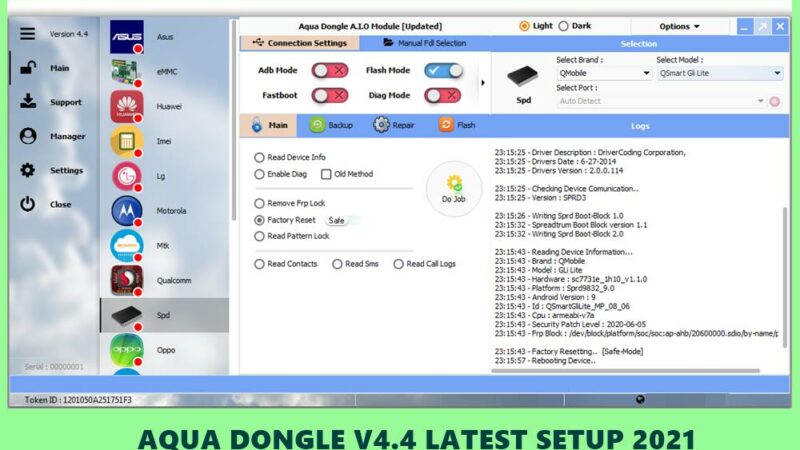
Task: Select the Lg brand icon
Action: coord(127,176)
